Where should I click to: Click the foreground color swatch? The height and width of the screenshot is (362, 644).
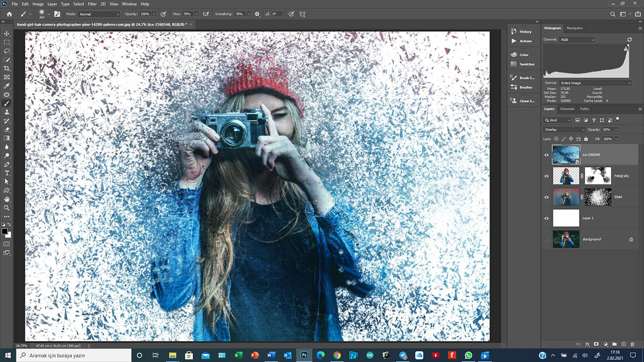point(5,231)
